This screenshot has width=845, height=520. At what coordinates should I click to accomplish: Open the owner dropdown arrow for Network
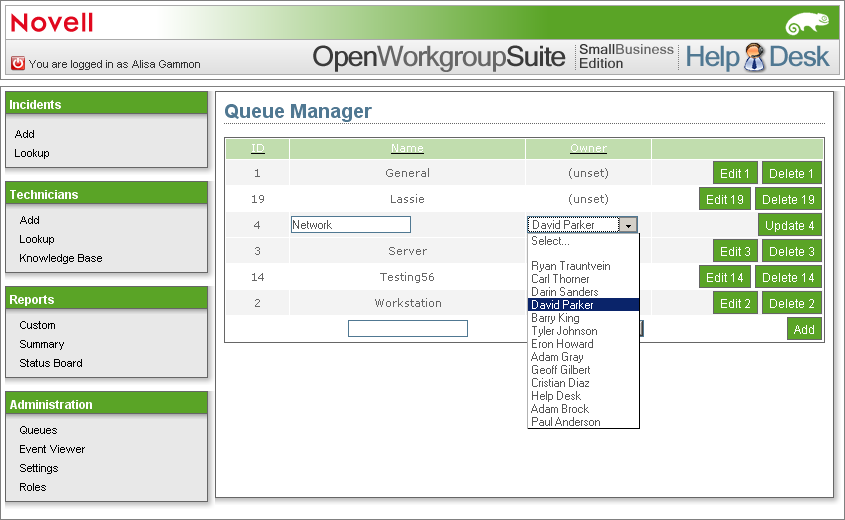[x=628, y=226]
